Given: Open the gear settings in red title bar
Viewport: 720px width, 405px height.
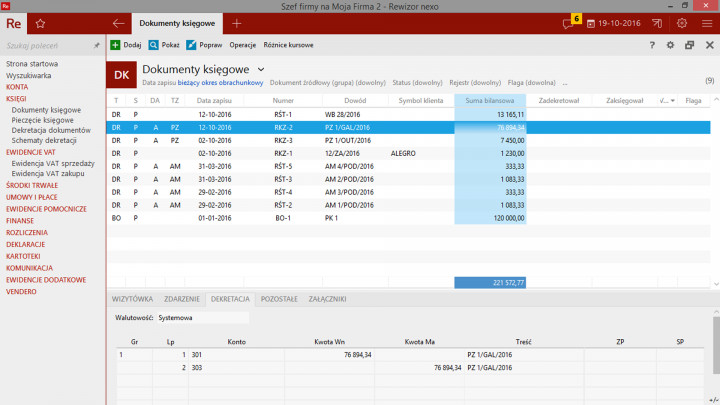Looking at the screenshot, I should click(x=682, y=23).
